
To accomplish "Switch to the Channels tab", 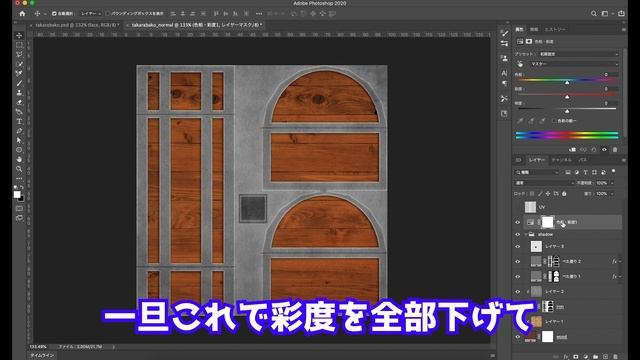I will click(562, 160).
